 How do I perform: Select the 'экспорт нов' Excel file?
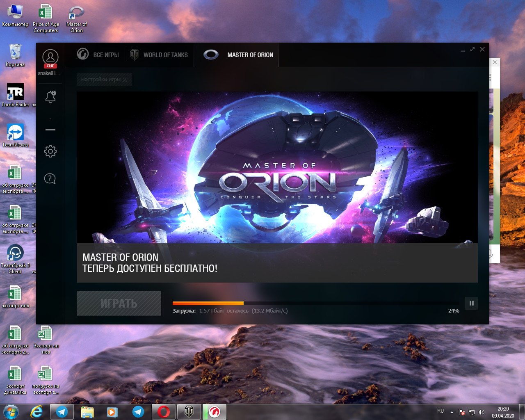coord(15,296)
